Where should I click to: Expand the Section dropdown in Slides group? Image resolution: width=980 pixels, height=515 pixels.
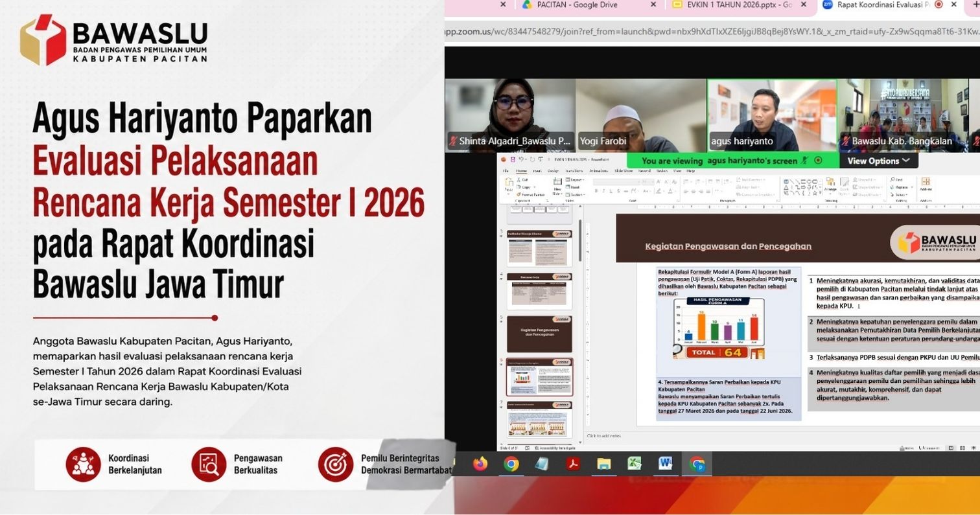576,195
